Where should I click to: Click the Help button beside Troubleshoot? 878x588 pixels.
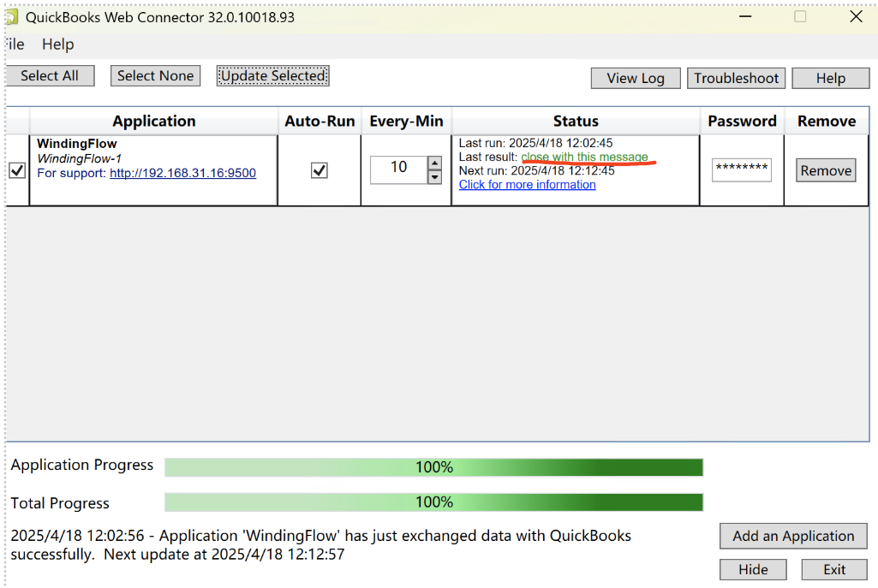coord(830,79)
